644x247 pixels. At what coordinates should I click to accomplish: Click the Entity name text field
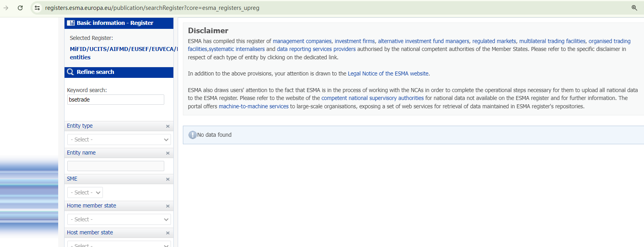(x=116, y=166)
